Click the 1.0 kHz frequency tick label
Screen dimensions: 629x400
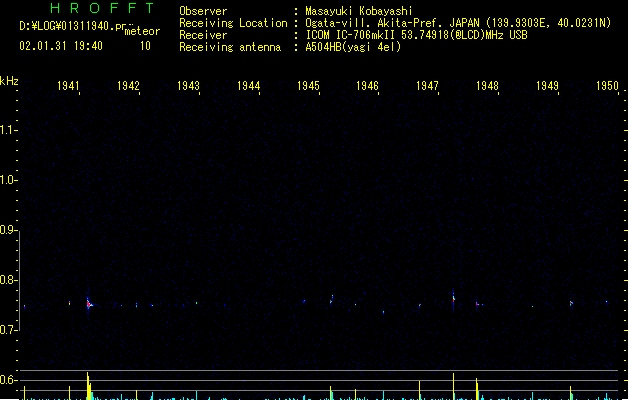(8, 180)
